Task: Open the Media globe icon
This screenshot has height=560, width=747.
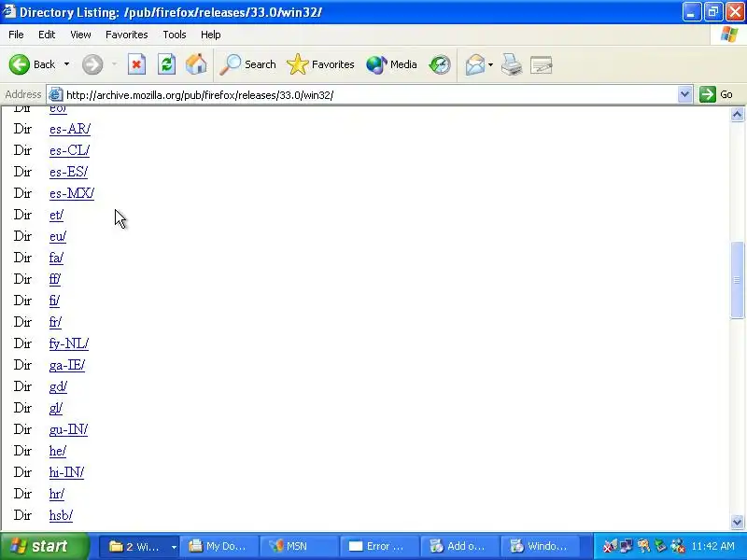Action: click(x=391, y=64)
